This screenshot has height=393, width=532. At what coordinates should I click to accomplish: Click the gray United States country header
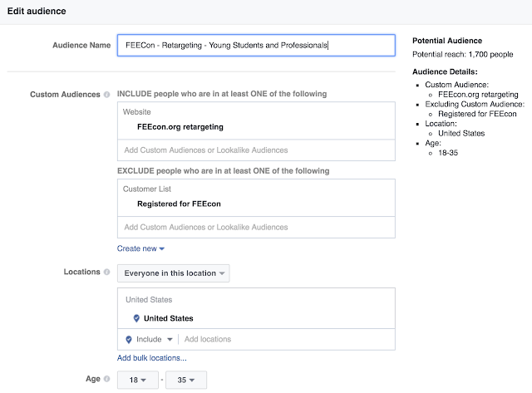[x=149, y=300]
